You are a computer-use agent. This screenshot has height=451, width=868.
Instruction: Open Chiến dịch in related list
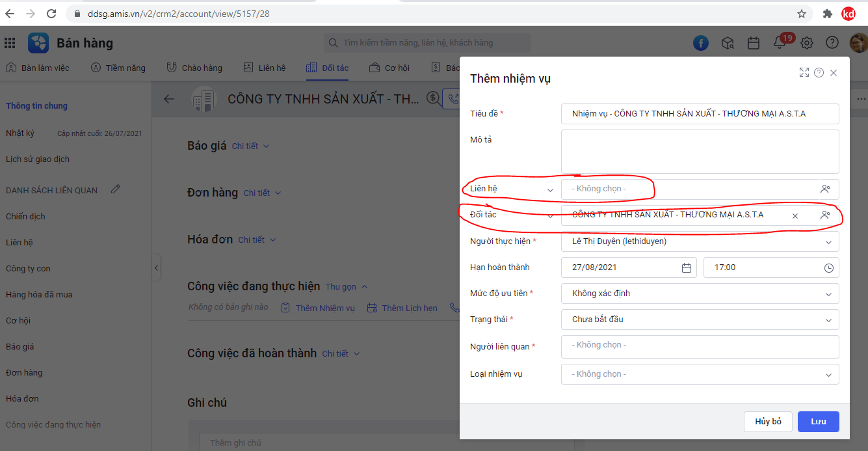[25, 217]
